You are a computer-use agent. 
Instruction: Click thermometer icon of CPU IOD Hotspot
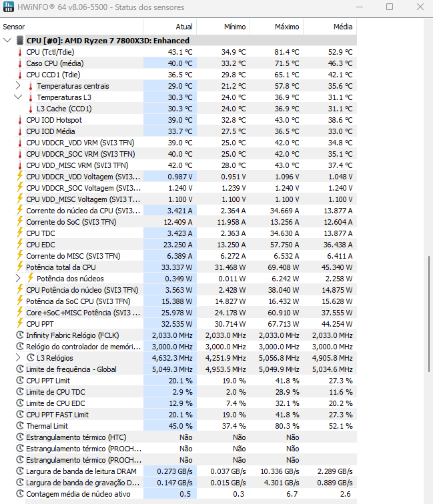(20, 120)
